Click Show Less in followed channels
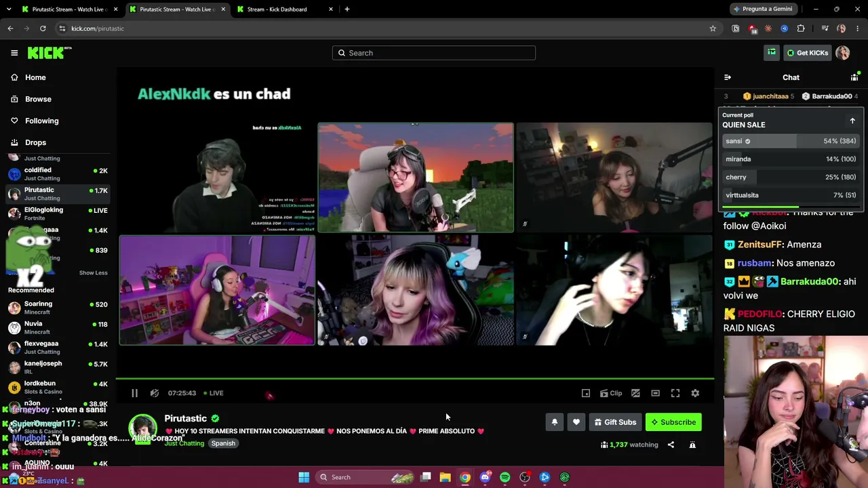Image resolution: width=868 pixels, height=488 pixels. coord(93,272)
